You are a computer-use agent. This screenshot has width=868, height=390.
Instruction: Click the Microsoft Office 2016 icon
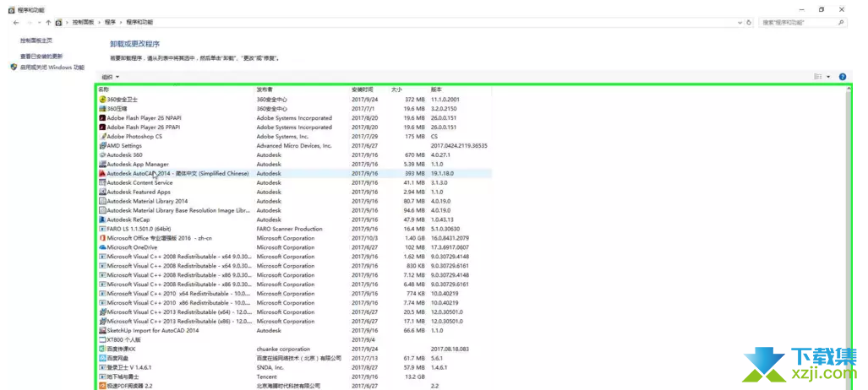pyautogui.click(x=102, y=238)
